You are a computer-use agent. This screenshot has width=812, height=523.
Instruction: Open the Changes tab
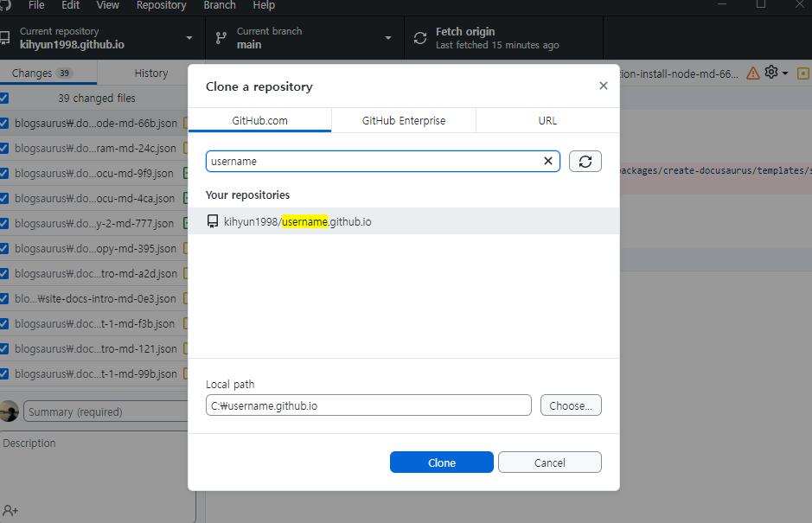[48, 73]
